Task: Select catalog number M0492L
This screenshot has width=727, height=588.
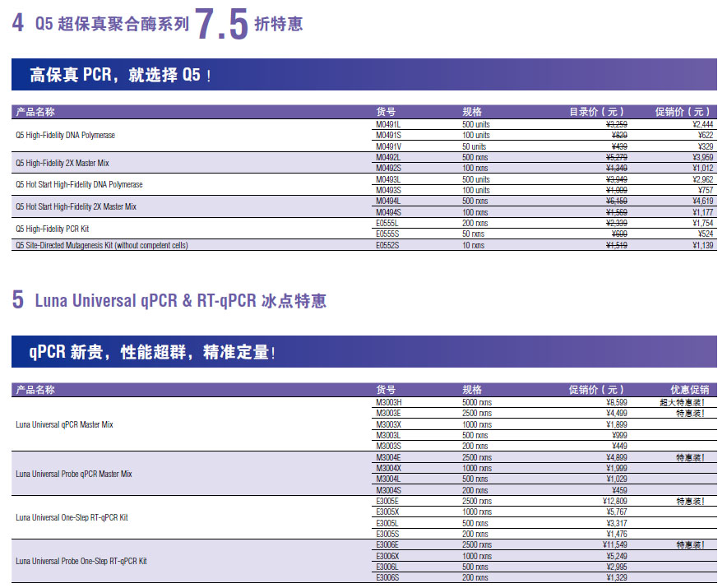Action: coord(388,158)
